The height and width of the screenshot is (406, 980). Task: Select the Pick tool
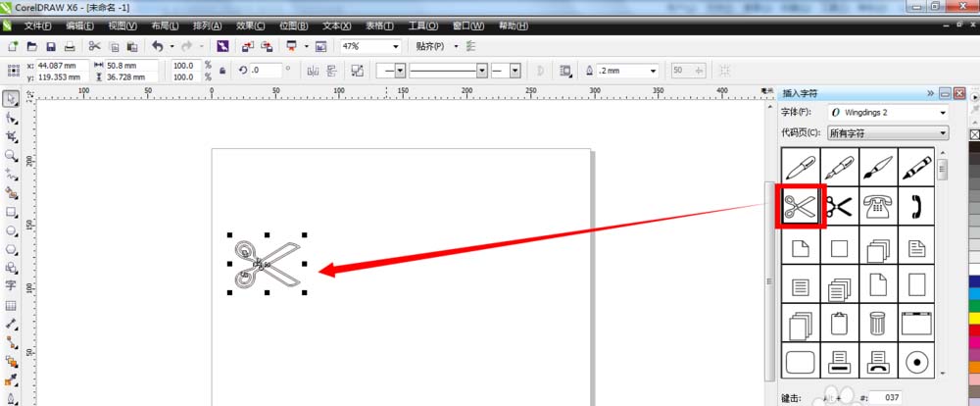click(x=11, y=99)
